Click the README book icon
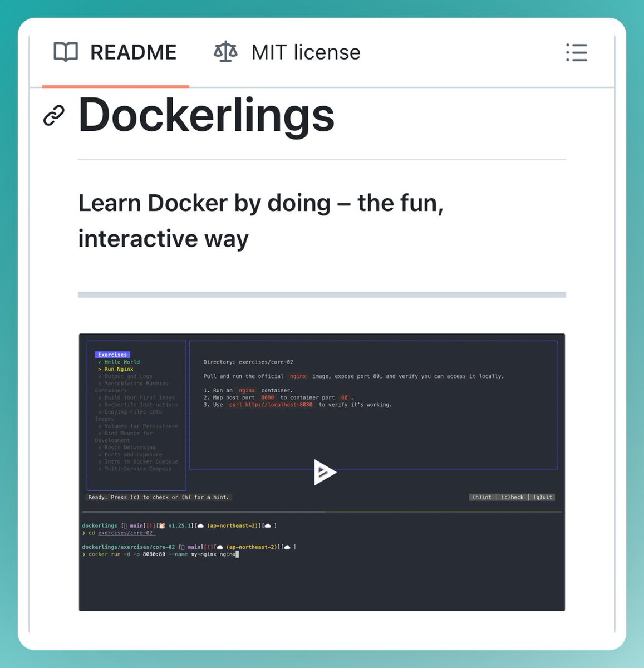The width and height of the screenshot is (644, 668). point(66,52)
